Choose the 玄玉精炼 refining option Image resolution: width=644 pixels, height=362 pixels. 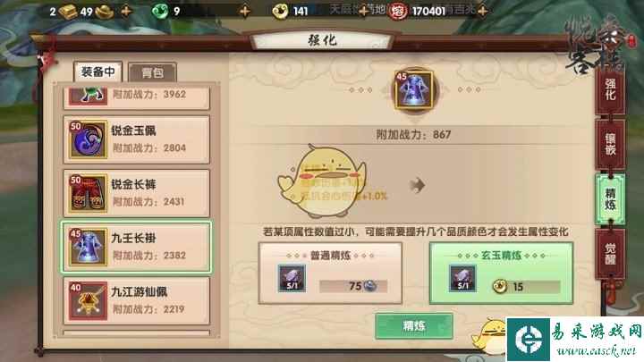click(x=501, y=273)
